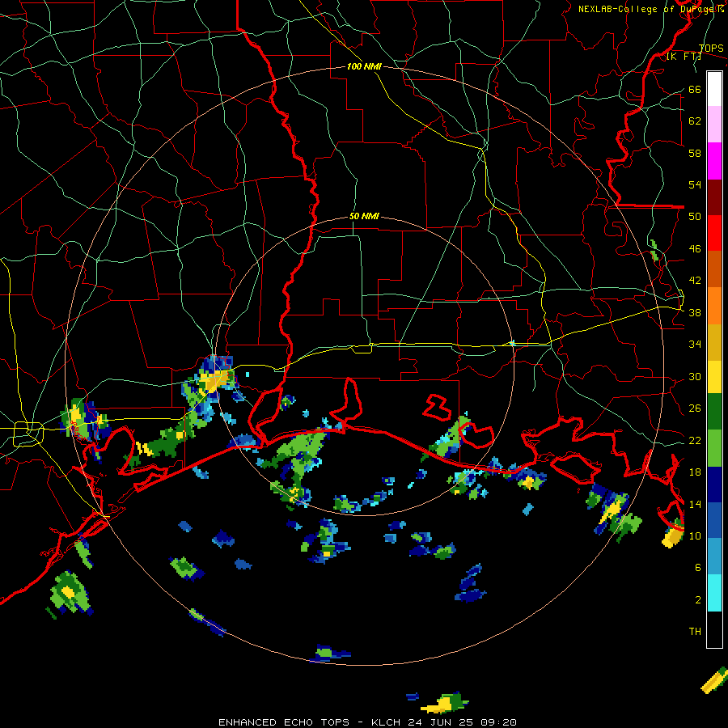
Task: Click the "42" scale value
Action: 695,281
